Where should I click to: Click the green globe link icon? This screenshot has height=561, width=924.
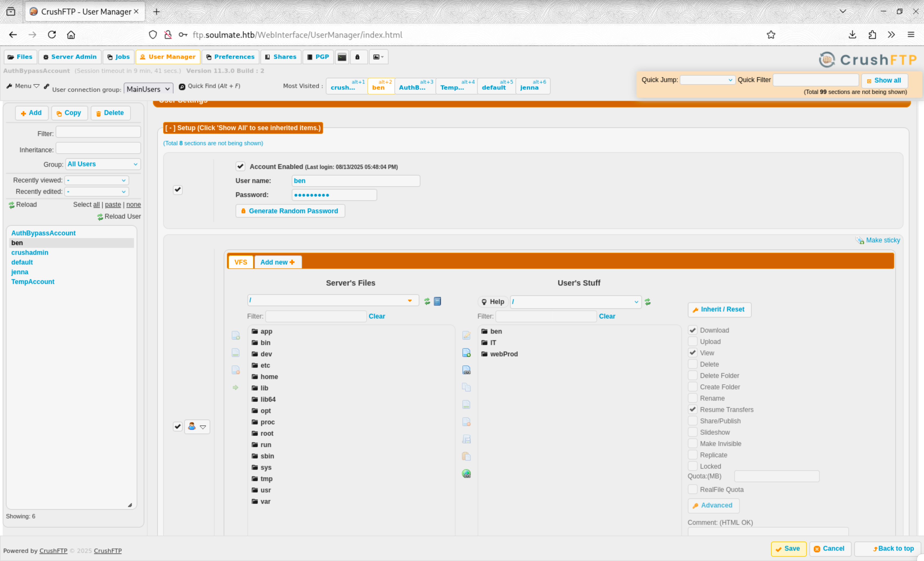(466, 474)
